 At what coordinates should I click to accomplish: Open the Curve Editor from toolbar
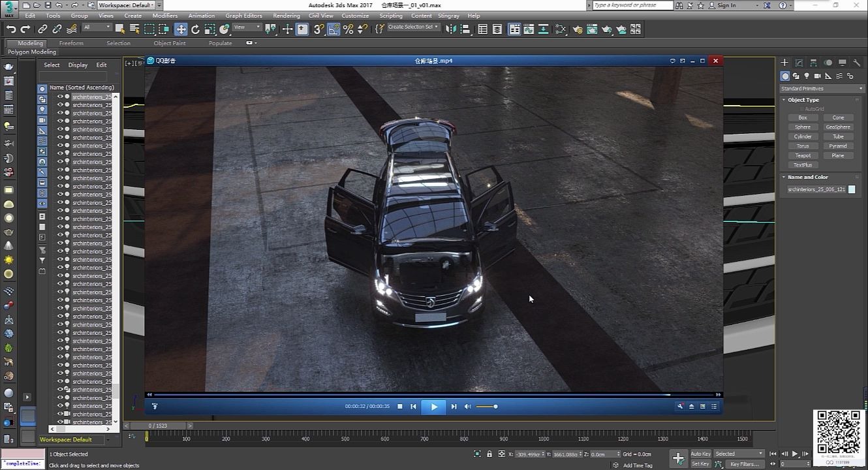529,29
